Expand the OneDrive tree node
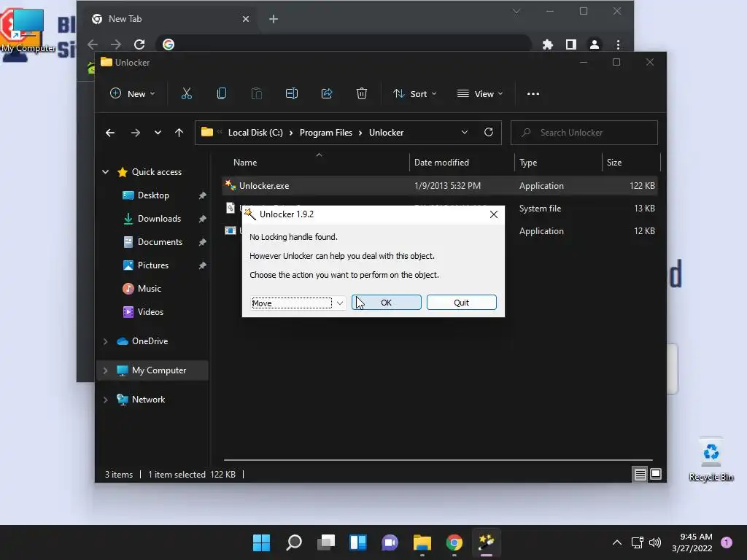747x560 pixels. 105,341
